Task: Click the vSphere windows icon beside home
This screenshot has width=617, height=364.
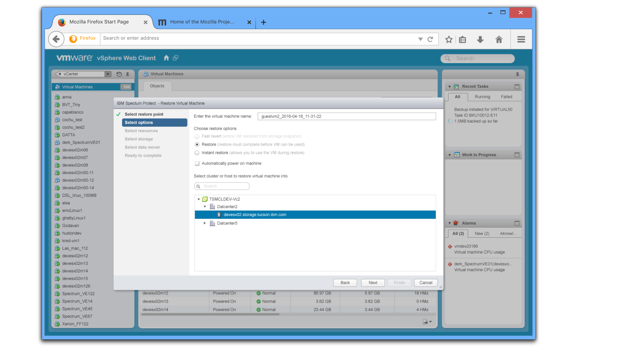Action: (x=175, y=58)
